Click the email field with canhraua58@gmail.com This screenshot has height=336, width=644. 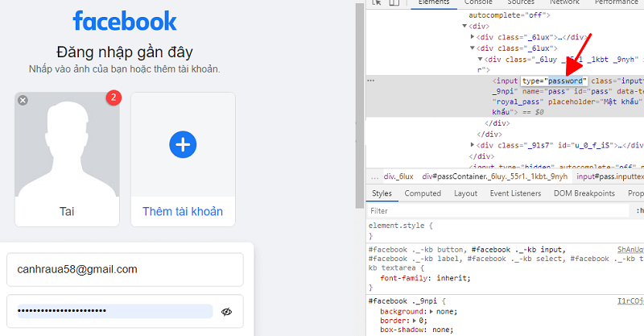point(125,269)
